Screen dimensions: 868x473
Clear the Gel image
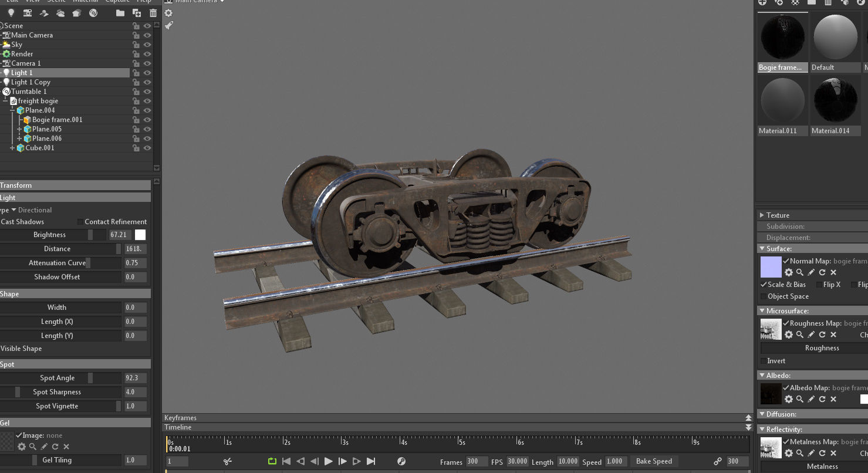point(66,447)
